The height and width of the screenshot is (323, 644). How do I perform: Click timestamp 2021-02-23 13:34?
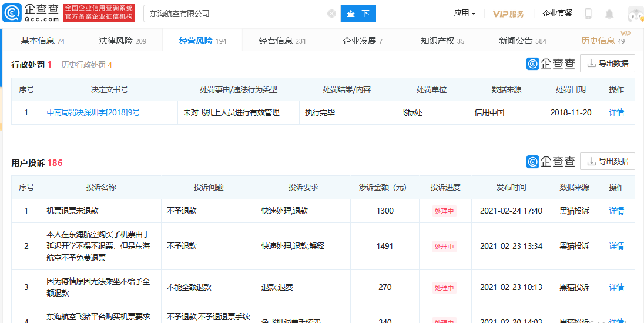[x=511, y=246]
